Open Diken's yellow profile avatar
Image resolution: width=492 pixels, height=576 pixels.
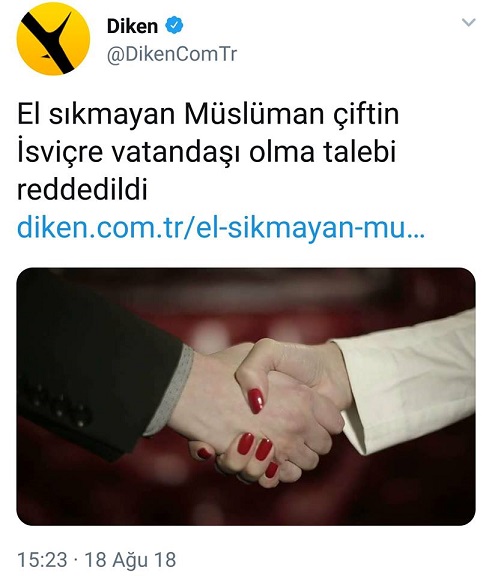pos(53,39)
